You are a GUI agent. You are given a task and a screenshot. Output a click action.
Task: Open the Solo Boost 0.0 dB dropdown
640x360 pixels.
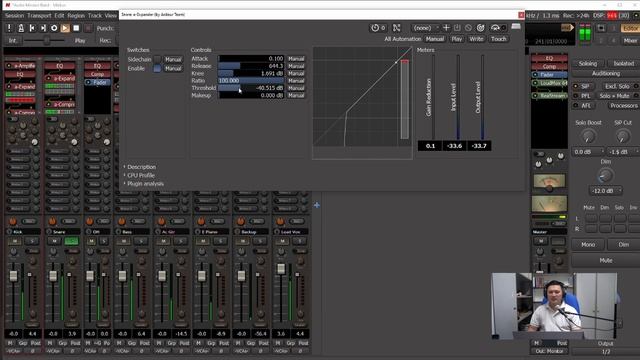tap(589, 151)
